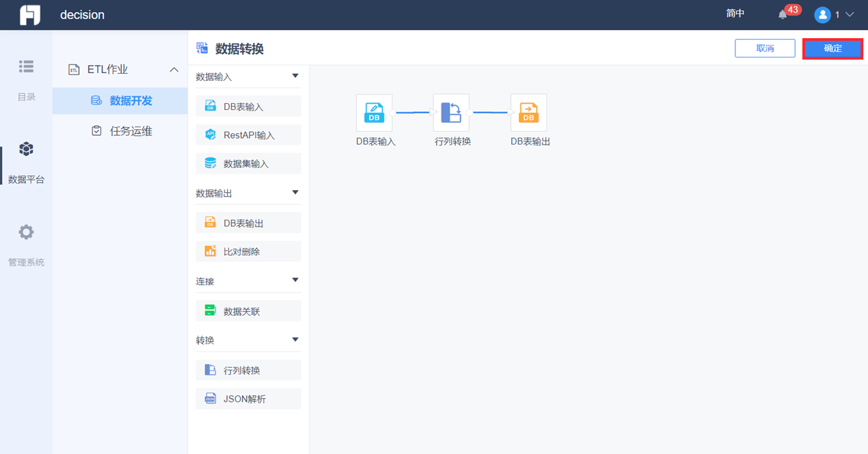The width and height of the screenshot is (868, 454).
Task: Click the 数据转换 title icon
Action: click(202, 48)
